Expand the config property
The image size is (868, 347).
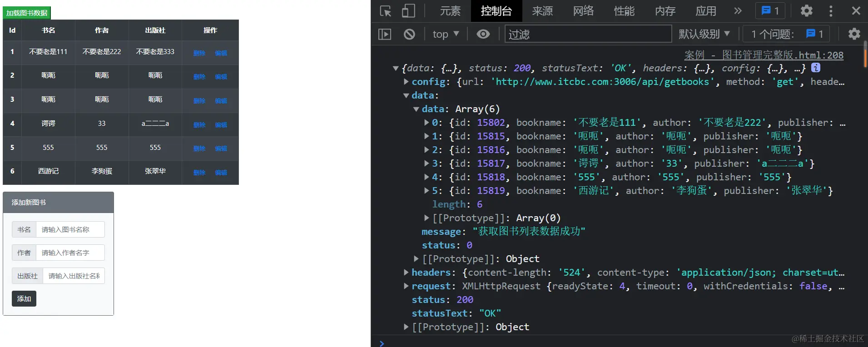[406, 82]
